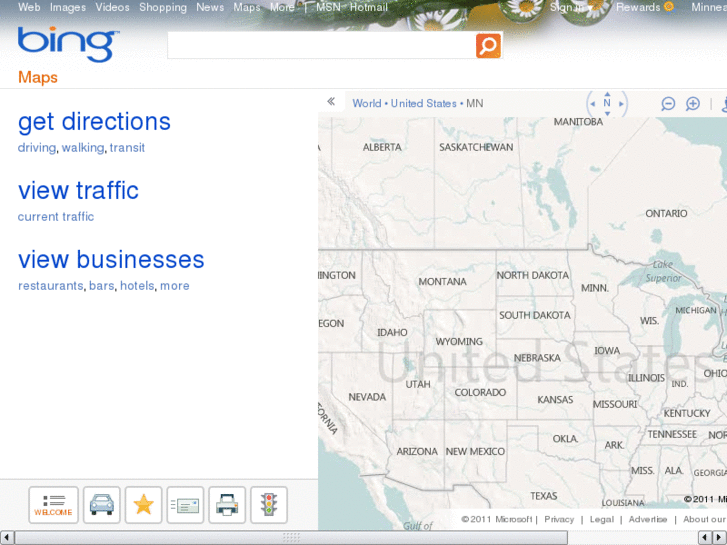
Task: Open the Images tab
Action: coord(68,7)
